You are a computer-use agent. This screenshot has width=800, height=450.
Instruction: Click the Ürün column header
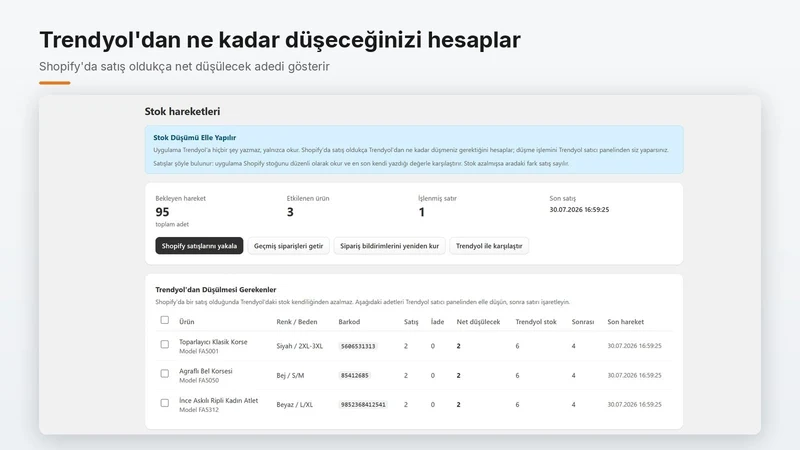187,322
